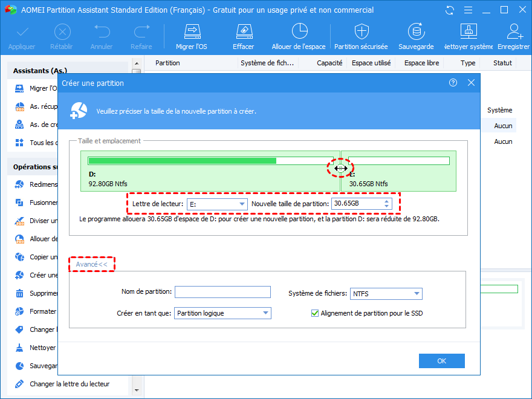Increase the Nouvelle taille de partition value
The width and height of the screenshot is (532, 399).
click(x=386, y=201)
